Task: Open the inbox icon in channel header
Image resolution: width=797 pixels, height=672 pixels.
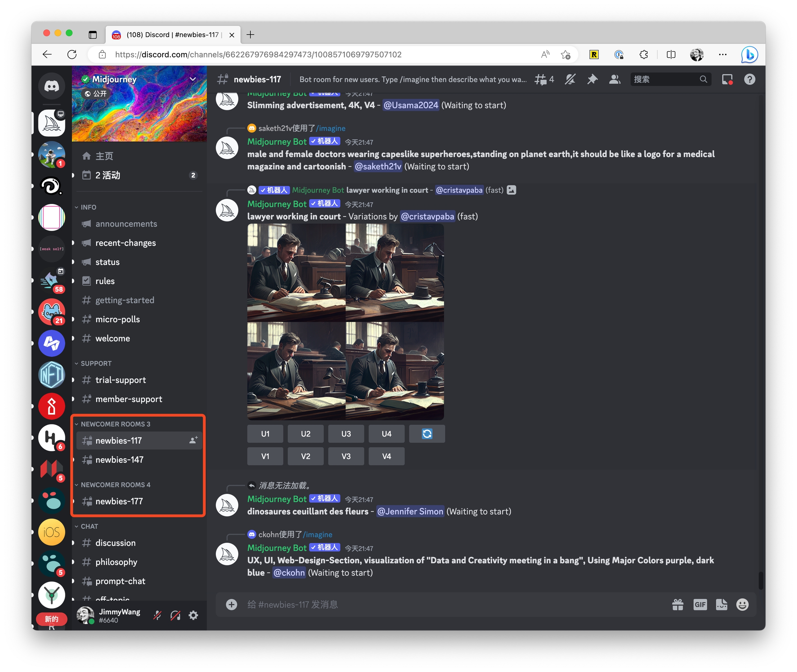Action: pyautogui.click(x=727, y=79)
